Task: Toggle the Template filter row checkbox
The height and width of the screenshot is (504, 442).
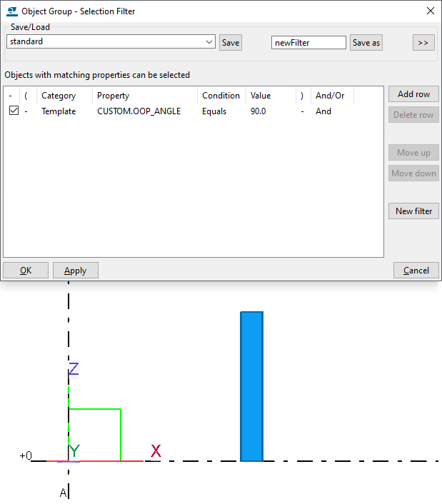Action: click(x=14, y=111)
